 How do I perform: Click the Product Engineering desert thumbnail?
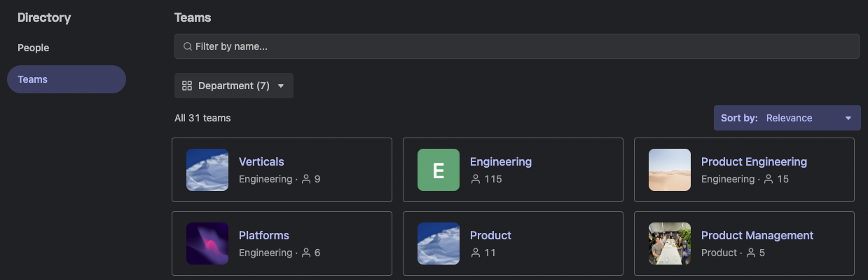point(670,170)
